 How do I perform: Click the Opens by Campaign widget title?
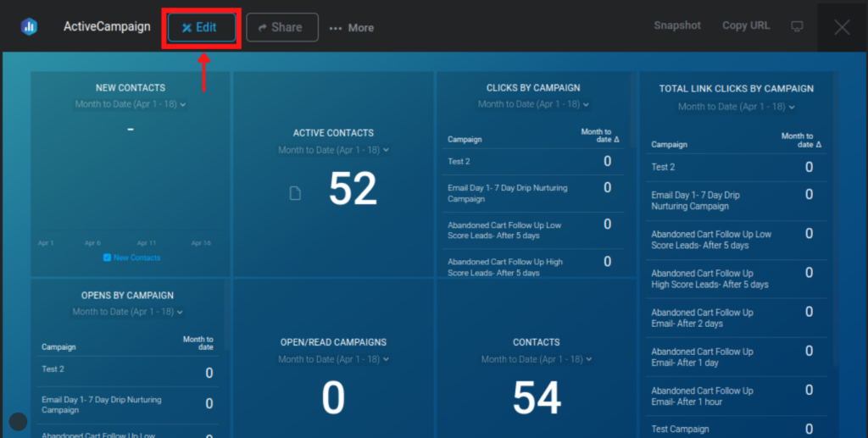pyautogui.click(x=127, y=296)
